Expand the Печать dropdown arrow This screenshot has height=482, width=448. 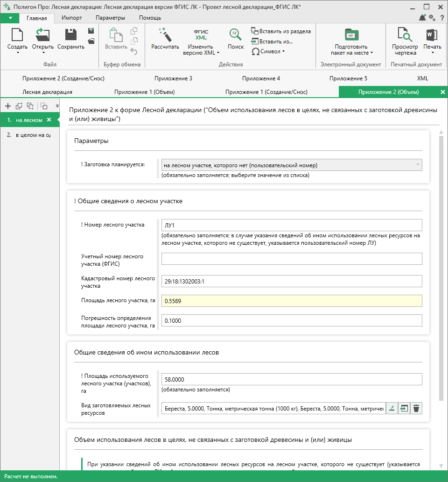pos(433,53)
